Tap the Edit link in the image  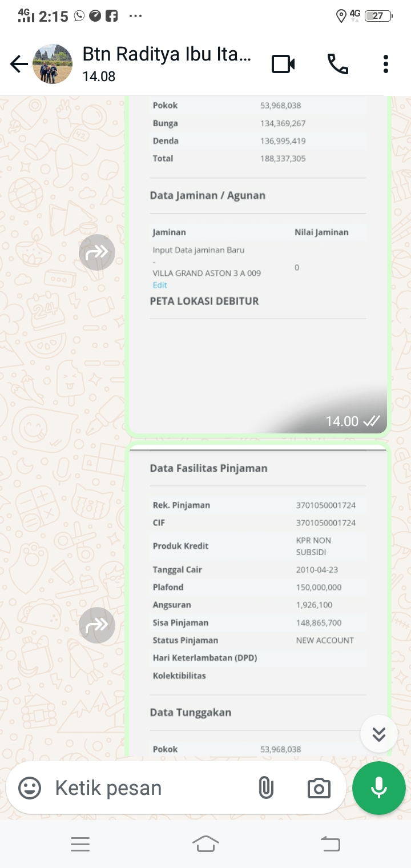160,285
